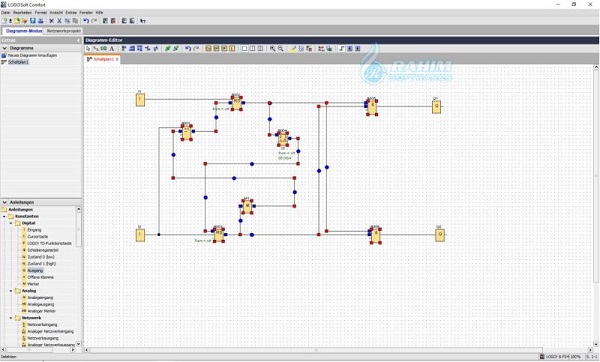Image resolution: width=600 pixels, height=362 pixels.
Task: Collapse the Analog folder in tree
Action: [x=11, y=291]
